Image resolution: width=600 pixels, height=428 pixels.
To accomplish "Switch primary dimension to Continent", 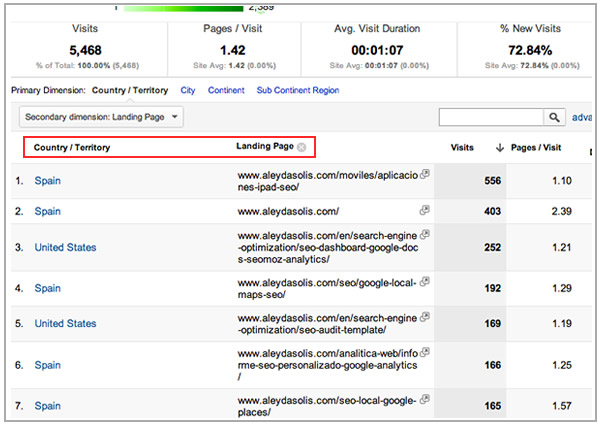I will (x=226, y=90).
